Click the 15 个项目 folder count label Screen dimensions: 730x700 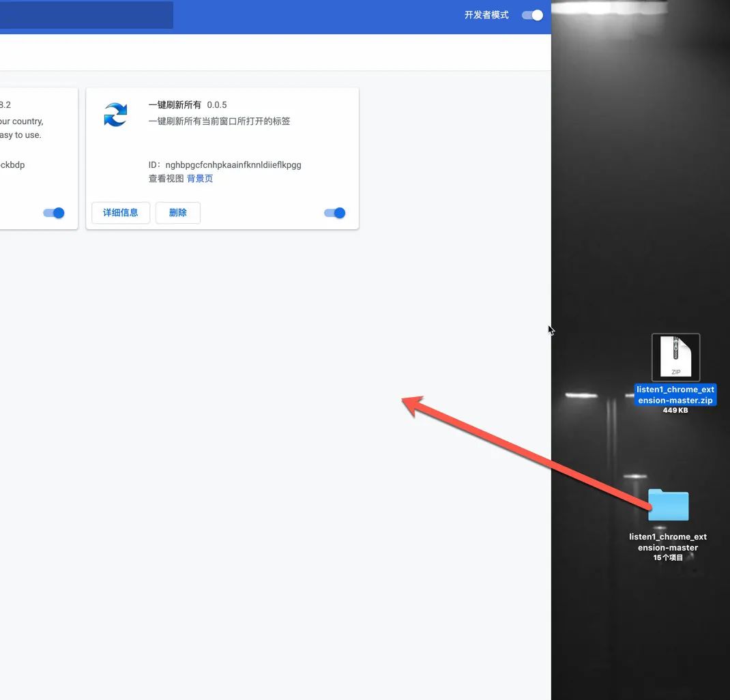pos(668,557)
